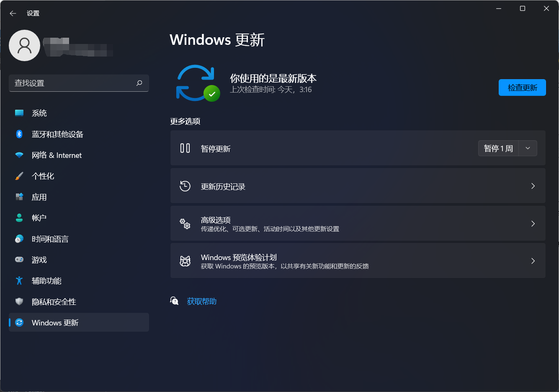Click the Windows 更新 sync icon in sidebar
Screen dimensions: 559x392
(19, 322)
